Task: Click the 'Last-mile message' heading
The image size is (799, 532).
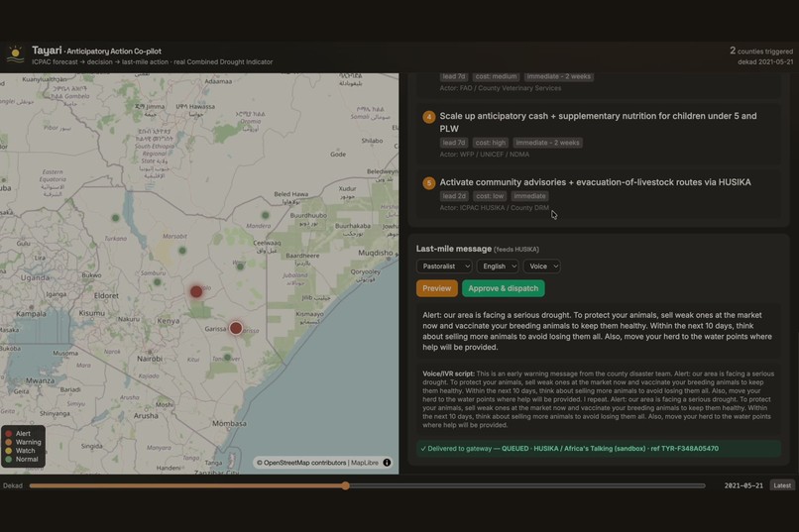Action: click(x=453, y=249)
